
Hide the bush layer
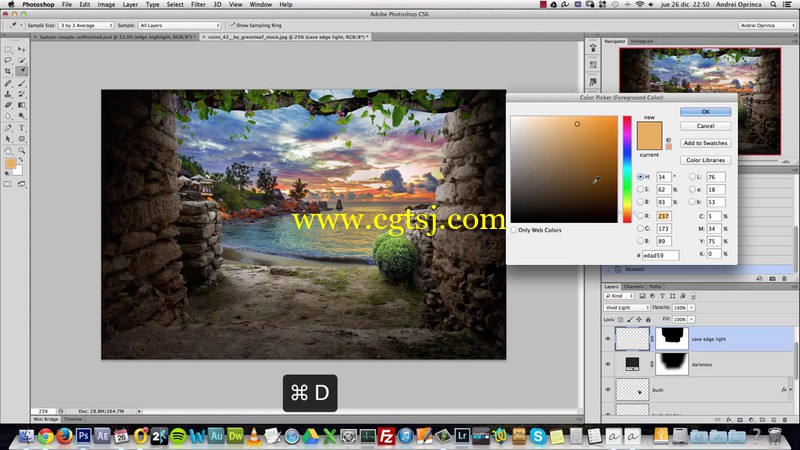tap(608, 390)
